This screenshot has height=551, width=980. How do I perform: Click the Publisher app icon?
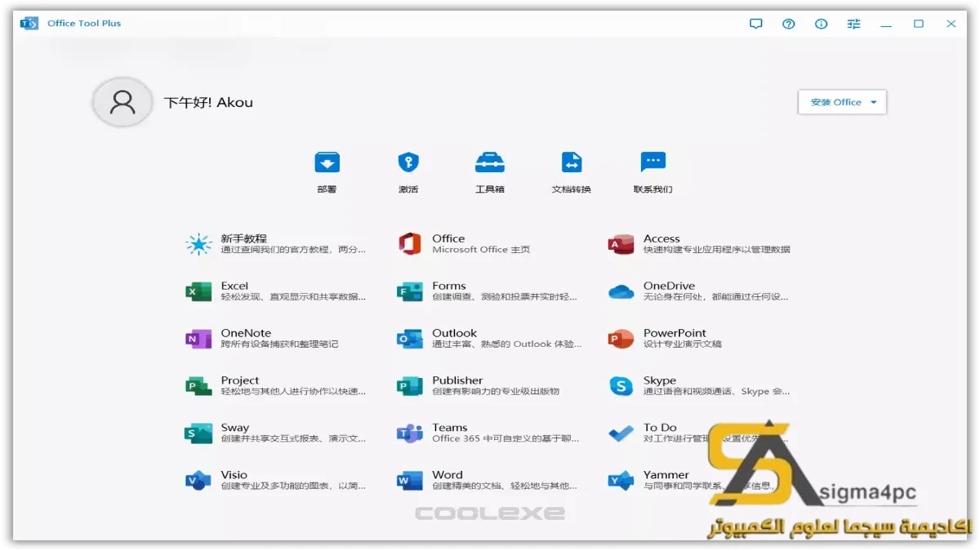pyautogui.click(x=409, y=386)
